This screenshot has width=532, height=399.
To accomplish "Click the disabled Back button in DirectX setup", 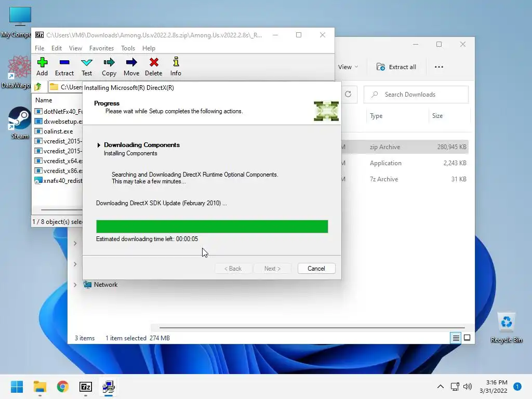I will 233,269.
